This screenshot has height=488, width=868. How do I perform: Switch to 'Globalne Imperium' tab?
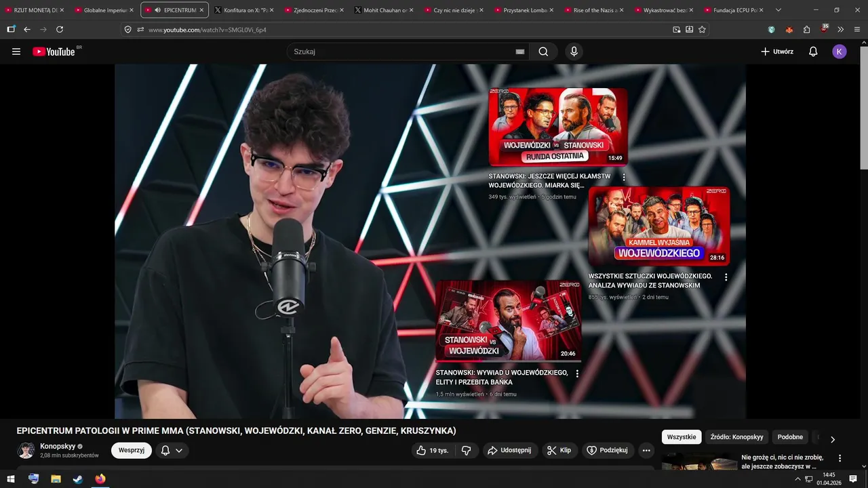105,10
